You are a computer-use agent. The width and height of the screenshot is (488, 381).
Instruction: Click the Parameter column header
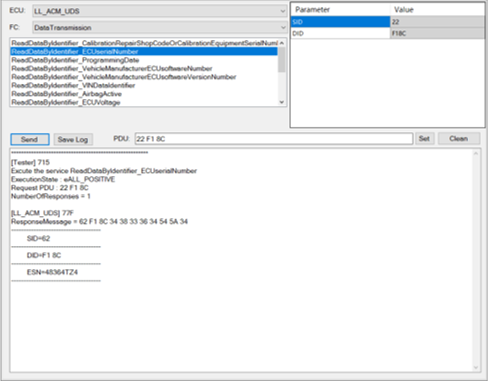point(340,10)
